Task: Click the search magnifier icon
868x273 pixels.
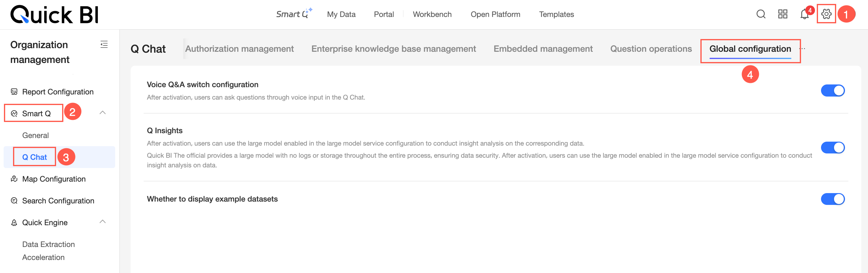Action: [x=761, y=14]
